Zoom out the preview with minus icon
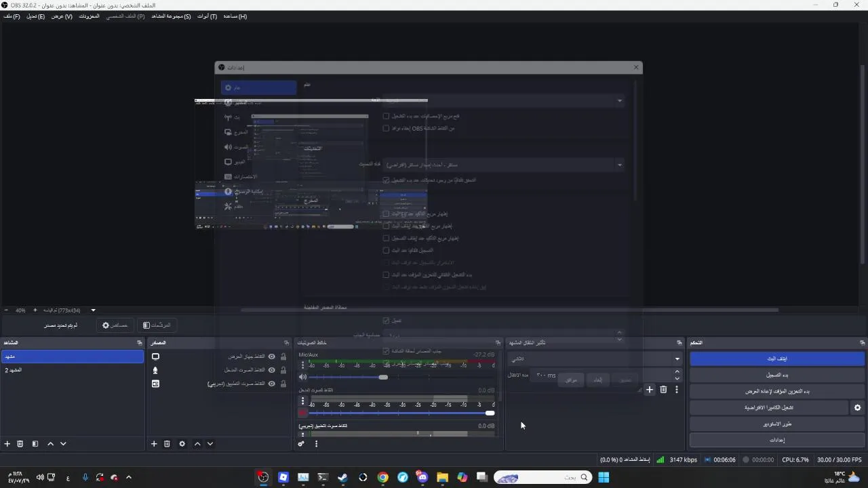This screenshot has width=868, height=488. point(6,310)
